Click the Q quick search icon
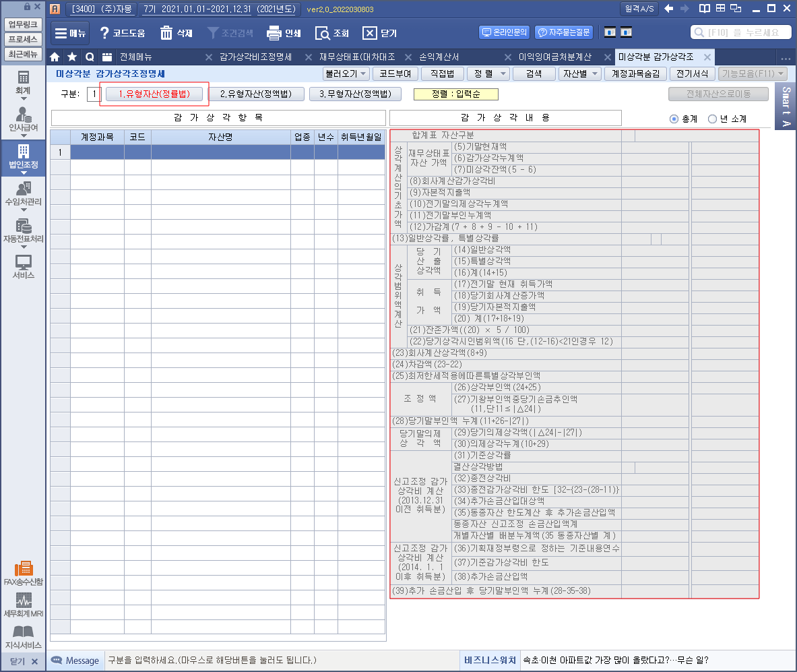 coord(90,57)
